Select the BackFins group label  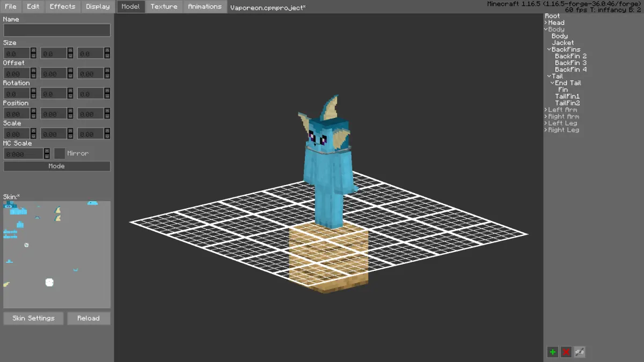(x=566, y=49)
